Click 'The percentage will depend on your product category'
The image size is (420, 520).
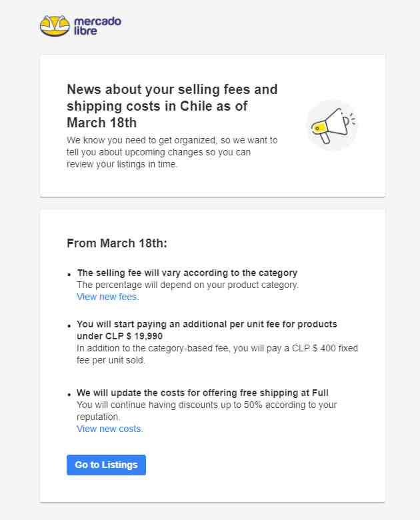point(188,285)
